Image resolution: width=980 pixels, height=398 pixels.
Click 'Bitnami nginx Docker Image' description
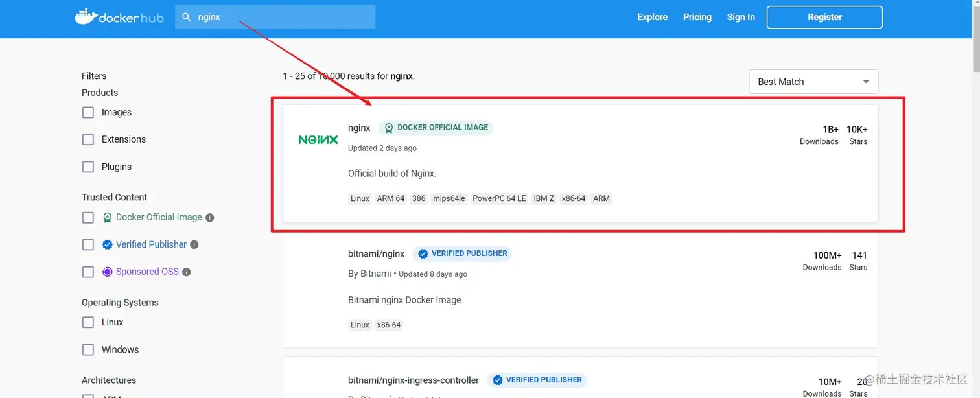[404, 300]
